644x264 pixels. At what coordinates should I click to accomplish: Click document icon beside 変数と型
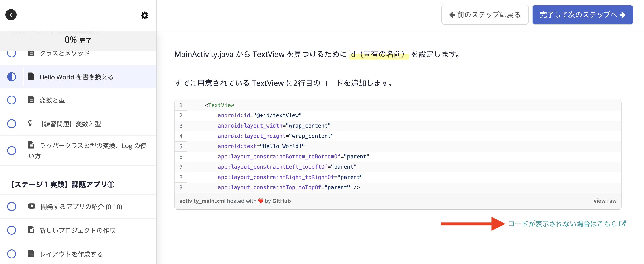(31, 100)
